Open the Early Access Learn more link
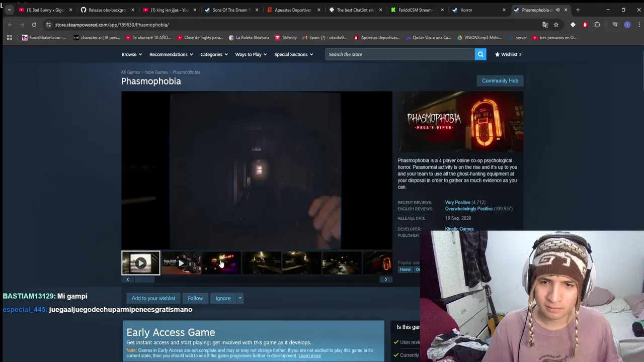Viewport: 644px width, 362px height. click(x=309, y=355)
